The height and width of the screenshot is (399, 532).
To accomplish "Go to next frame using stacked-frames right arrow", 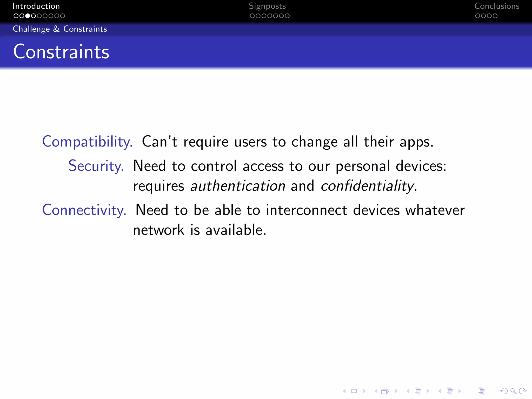I will (396, 391).
